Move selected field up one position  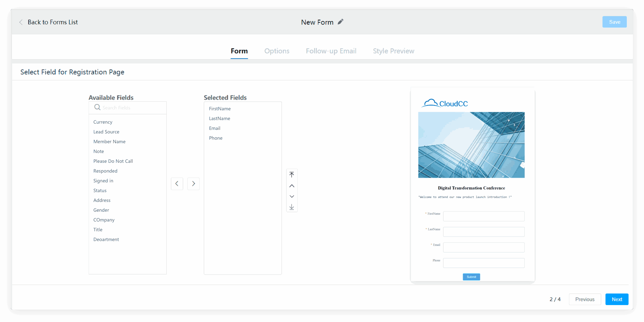point(292,186)
